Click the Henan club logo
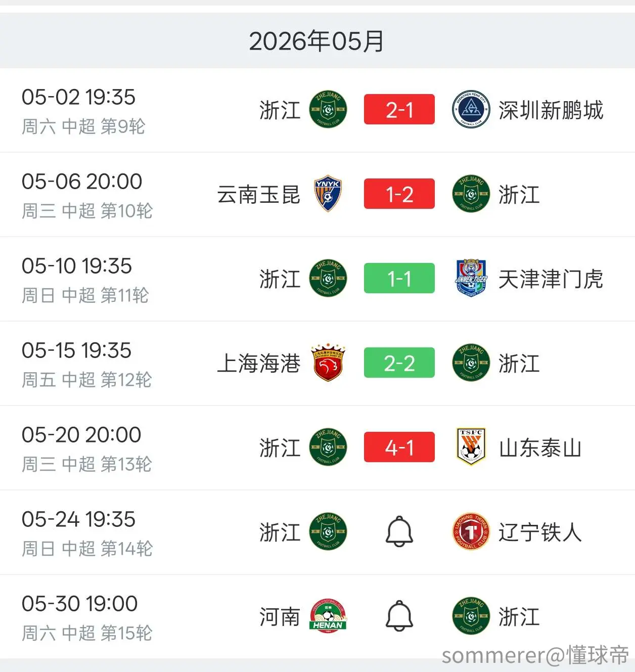Image resolution: width=635 pixels, height=672 pixels. tap(328, 616)
